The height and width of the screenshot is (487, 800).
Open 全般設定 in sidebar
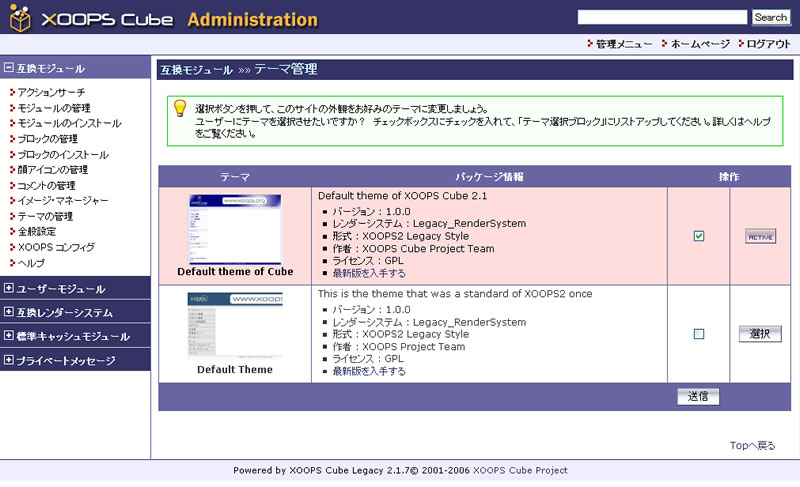[x=37, y=232]
